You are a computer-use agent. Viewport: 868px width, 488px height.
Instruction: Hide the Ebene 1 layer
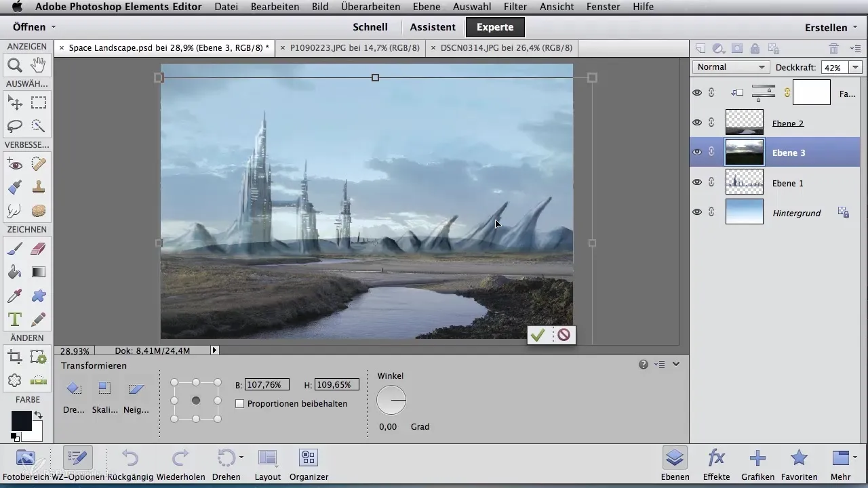(697, 182)
